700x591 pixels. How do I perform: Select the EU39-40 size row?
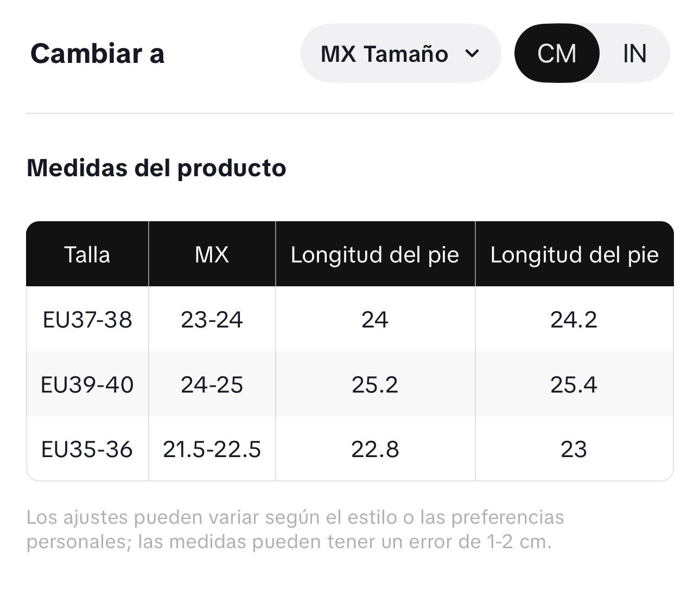click(x=350, y=384)
